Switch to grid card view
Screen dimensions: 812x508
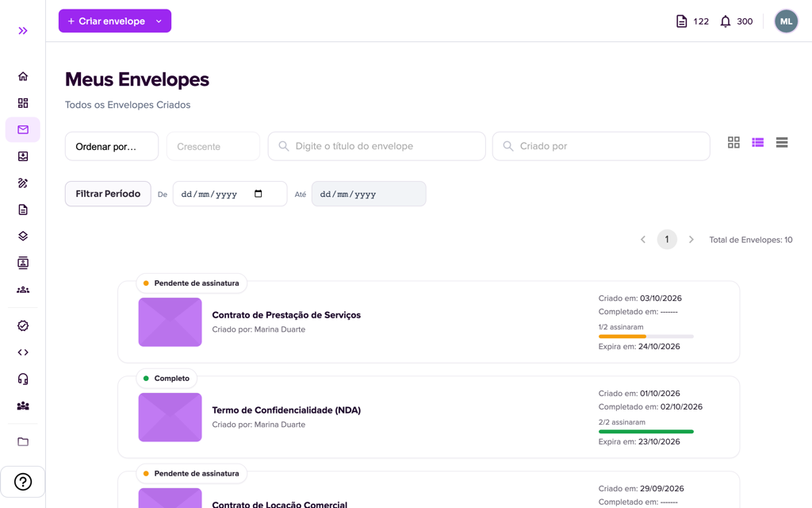(x=733, y=142)
